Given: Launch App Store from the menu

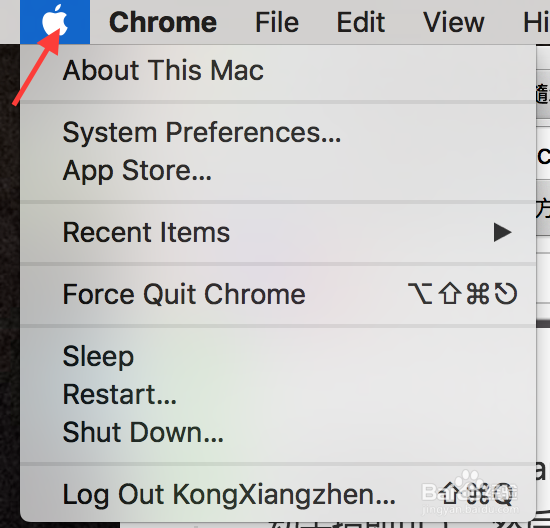Looking at the screenshot, I should (278, 171).
